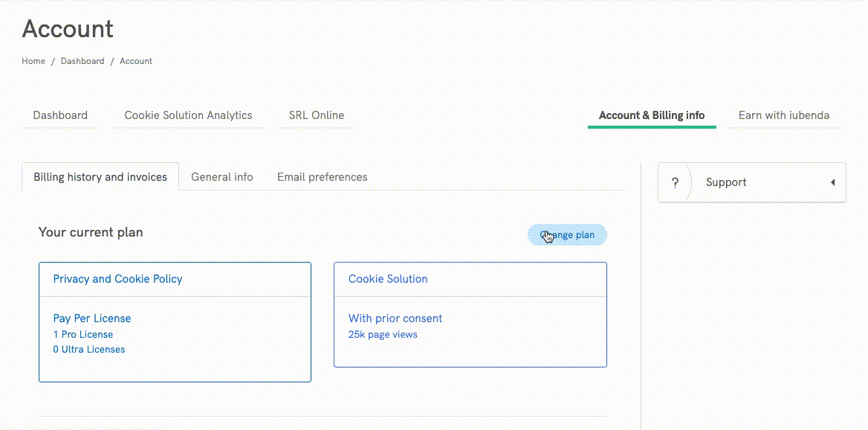
Task: Click the Cookie Solution card title
Action: [388, 279]
